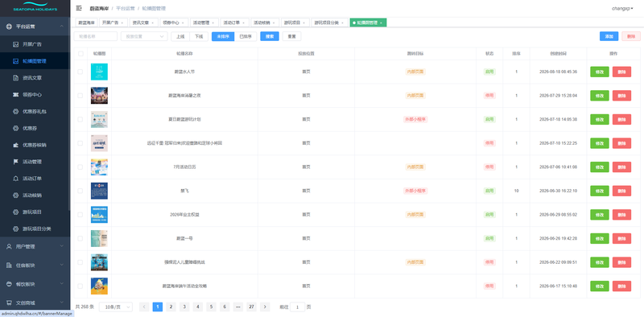
Task: Open 开屏广告 from the sidebar icon
Action: (x=15, y=44)
